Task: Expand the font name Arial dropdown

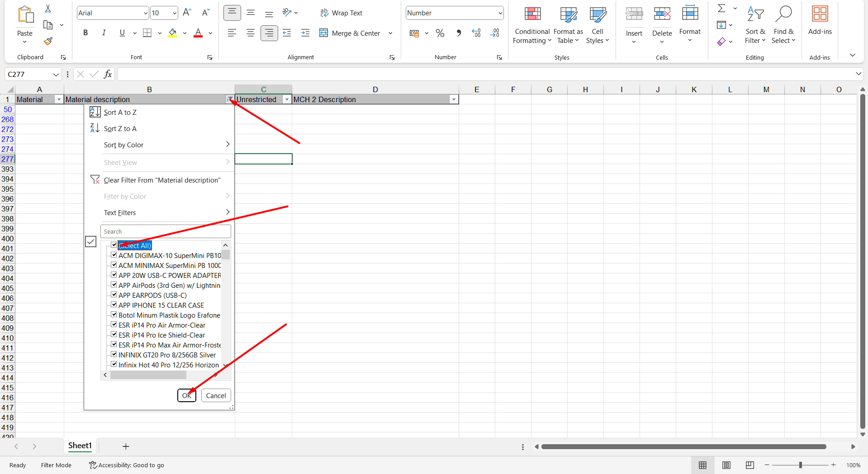Action: click(x=145, y=13)
